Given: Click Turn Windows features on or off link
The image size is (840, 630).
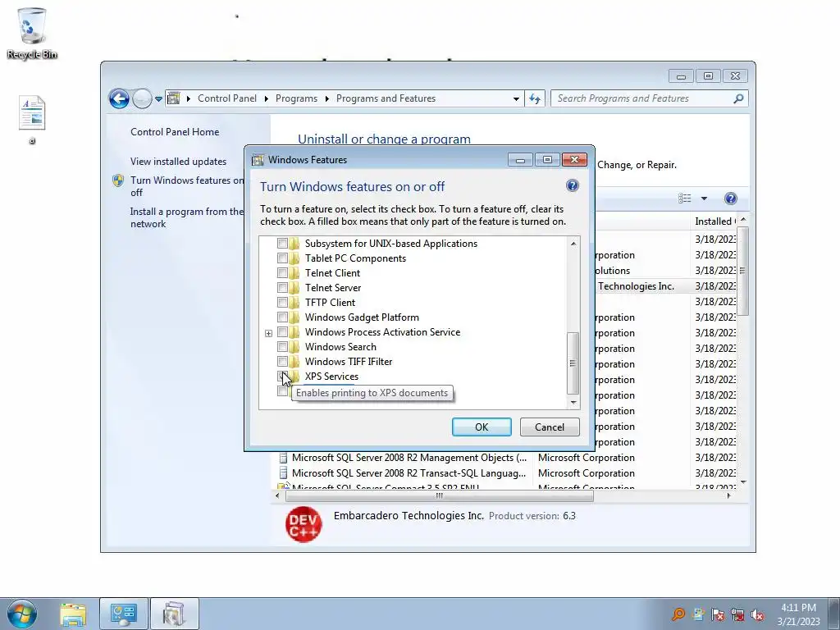Looking at the screenshot, I should pos(187,186).
